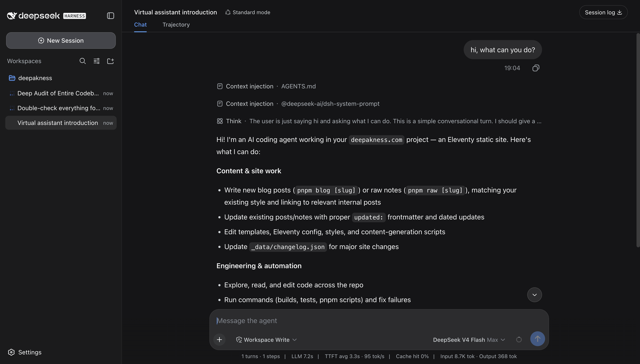Open Workspace Write permission dropdown
The height and width of the screenshot is (364, 640).
266,340
